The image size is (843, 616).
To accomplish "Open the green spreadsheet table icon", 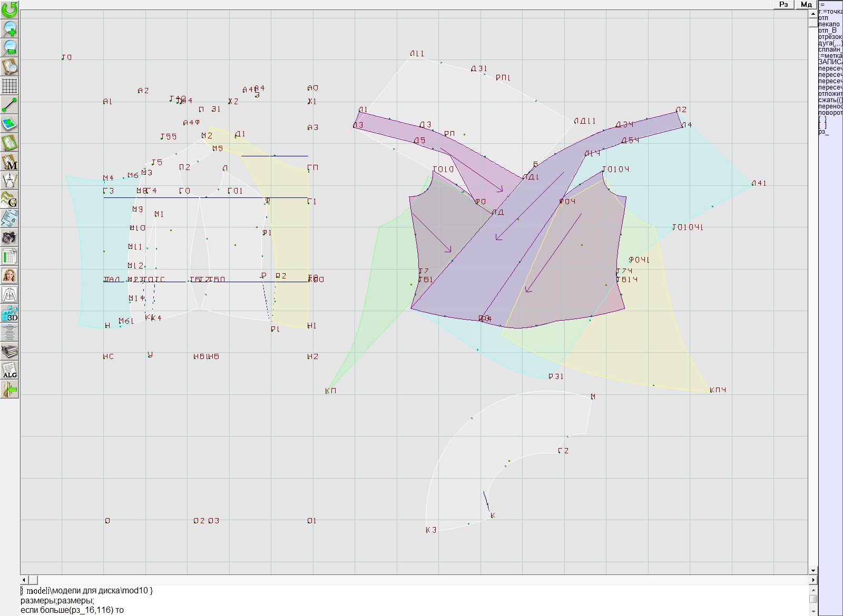I will [x=9, y=257].
